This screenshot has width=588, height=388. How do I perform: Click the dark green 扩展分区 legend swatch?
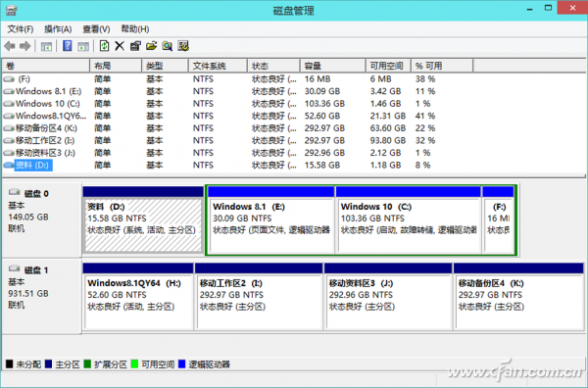click(x=87, y=364)
